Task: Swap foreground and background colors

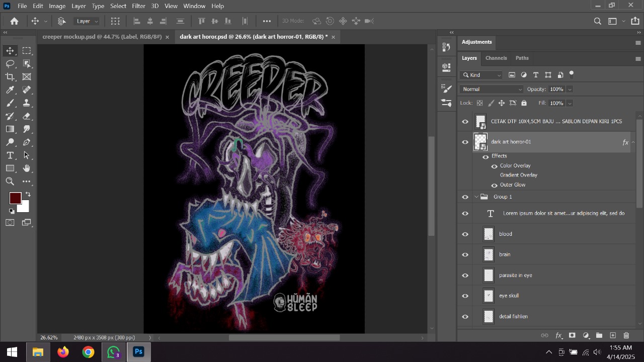Action: coord(28,195)
